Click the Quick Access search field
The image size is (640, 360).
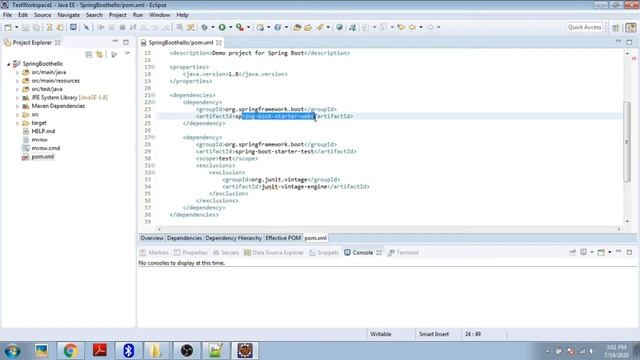tap(584, 27)
